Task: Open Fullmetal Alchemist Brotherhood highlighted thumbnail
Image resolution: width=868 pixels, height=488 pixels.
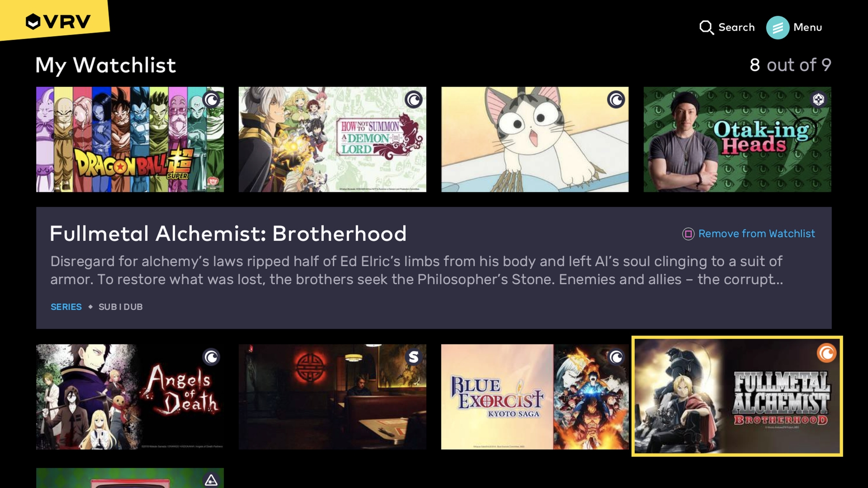Action: (x=737, y=396)
